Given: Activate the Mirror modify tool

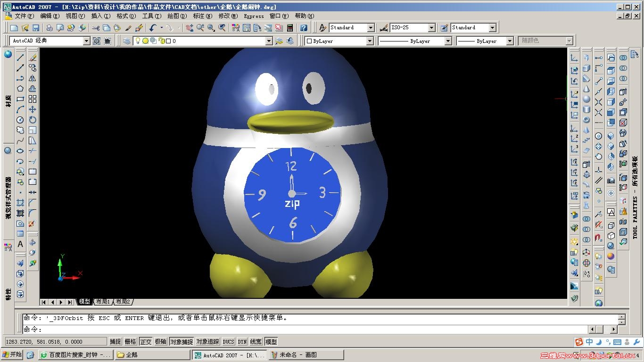Looking at the screenshot, I should click(33, 78).
